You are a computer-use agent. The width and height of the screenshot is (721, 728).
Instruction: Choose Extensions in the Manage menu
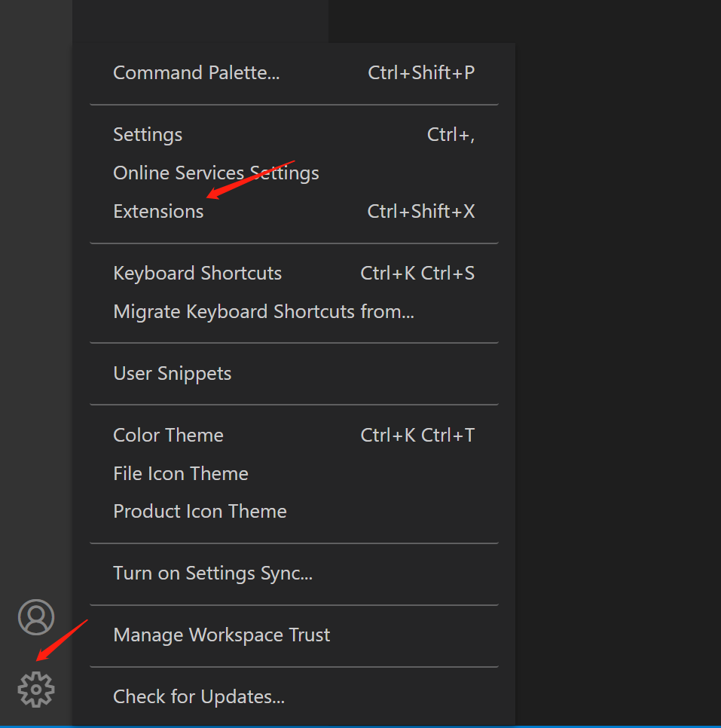point(158,212)
